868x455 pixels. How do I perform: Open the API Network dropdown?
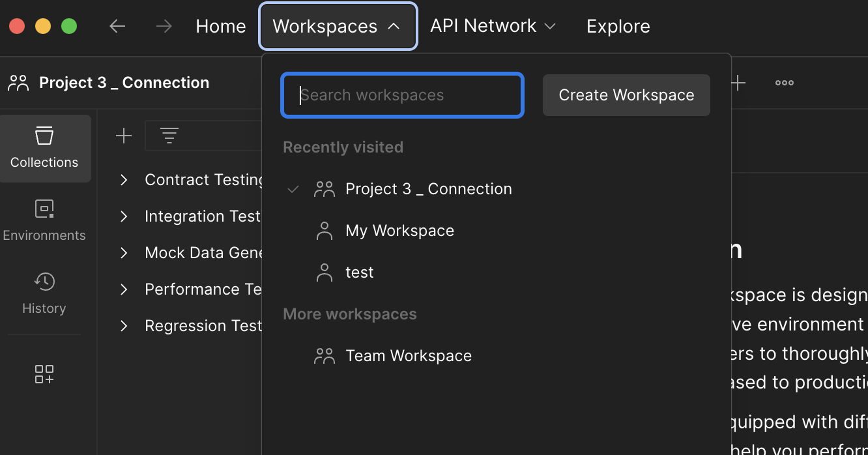click(x=493, y=26)
